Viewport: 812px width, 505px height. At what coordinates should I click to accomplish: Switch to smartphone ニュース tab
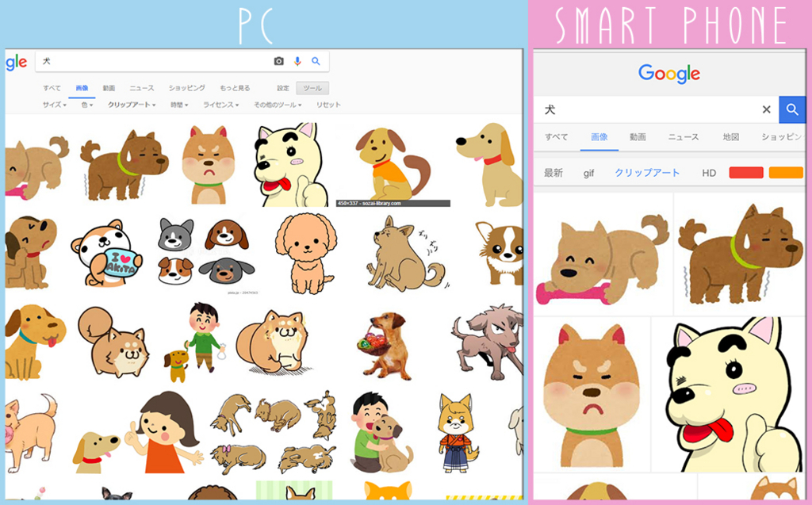[x=683, y=136]
